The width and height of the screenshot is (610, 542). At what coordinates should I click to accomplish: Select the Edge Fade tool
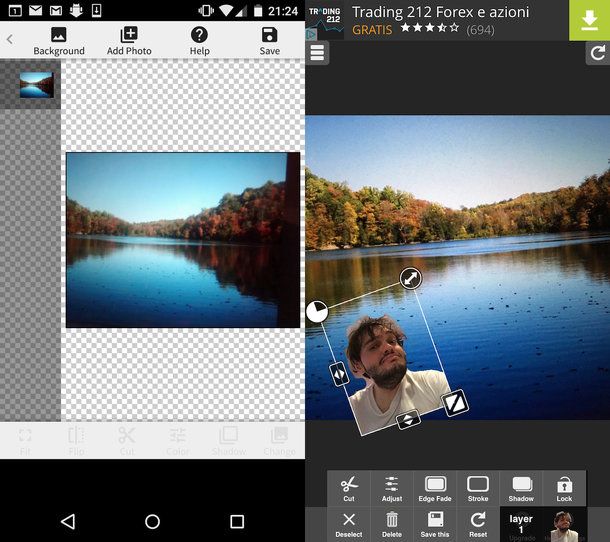(435, 488)
